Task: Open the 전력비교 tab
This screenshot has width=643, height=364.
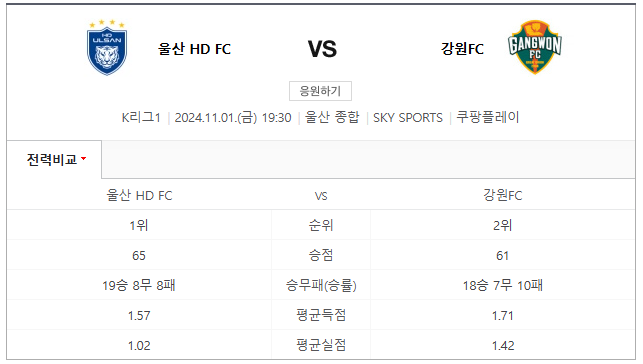Action: pos(54,159)
